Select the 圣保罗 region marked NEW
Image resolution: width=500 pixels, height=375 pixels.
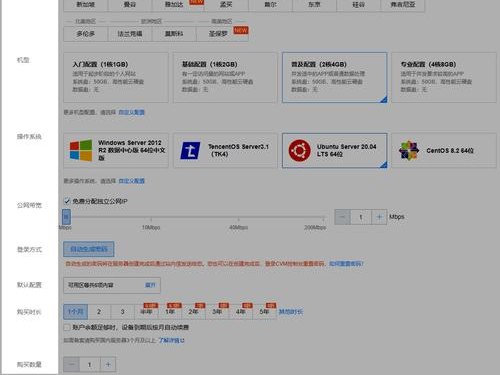(x=222, y=34)
